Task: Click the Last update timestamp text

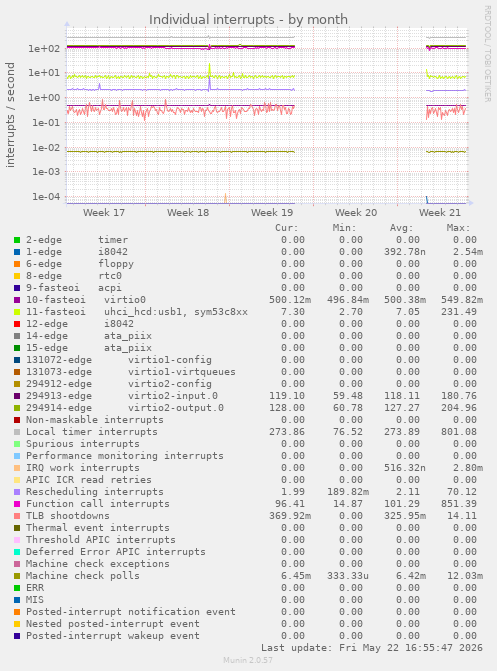Action: 372,647
